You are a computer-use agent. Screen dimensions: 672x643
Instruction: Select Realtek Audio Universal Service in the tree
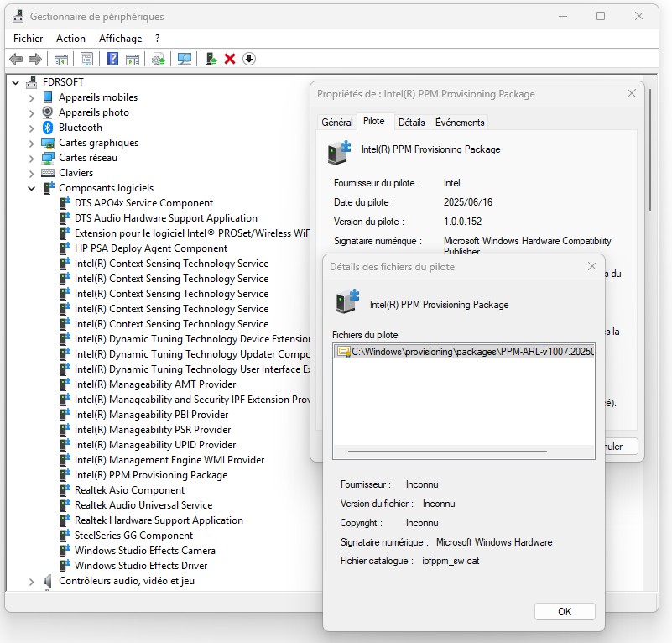point(143,505)
